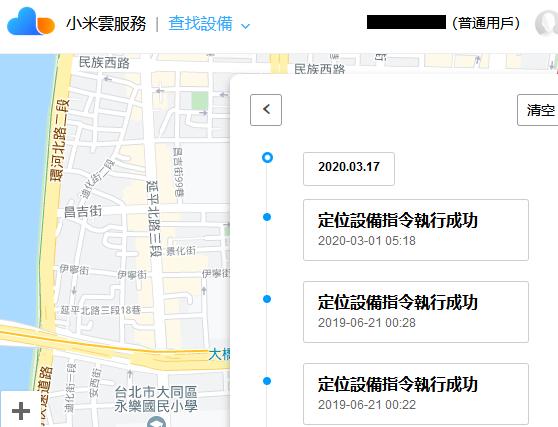558x427 pixels.
Task: Open record dated 2019-06-21 00:28
Action: (x=416, y=312)
